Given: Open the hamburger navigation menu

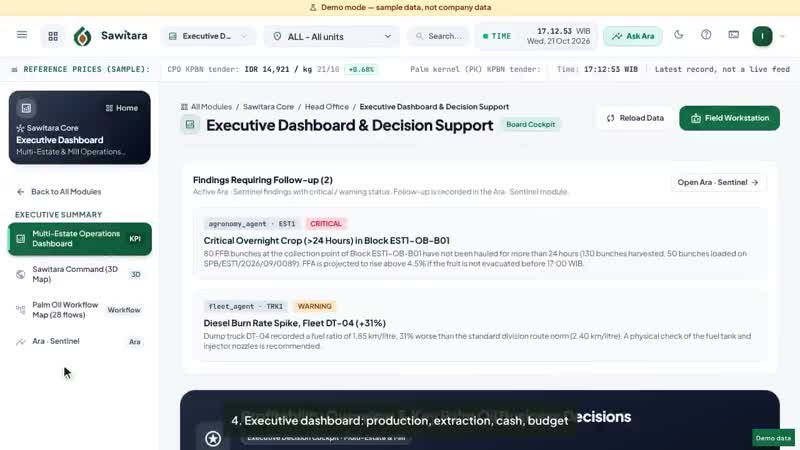Looking at the screenshot, I should pos(22,35).
